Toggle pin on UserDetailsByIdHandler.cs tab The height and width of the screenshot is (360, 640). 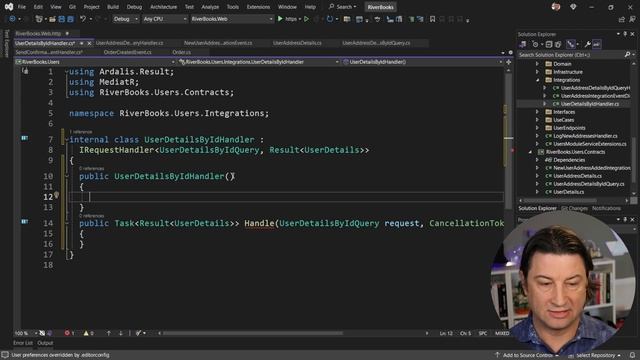pos(82,43)
